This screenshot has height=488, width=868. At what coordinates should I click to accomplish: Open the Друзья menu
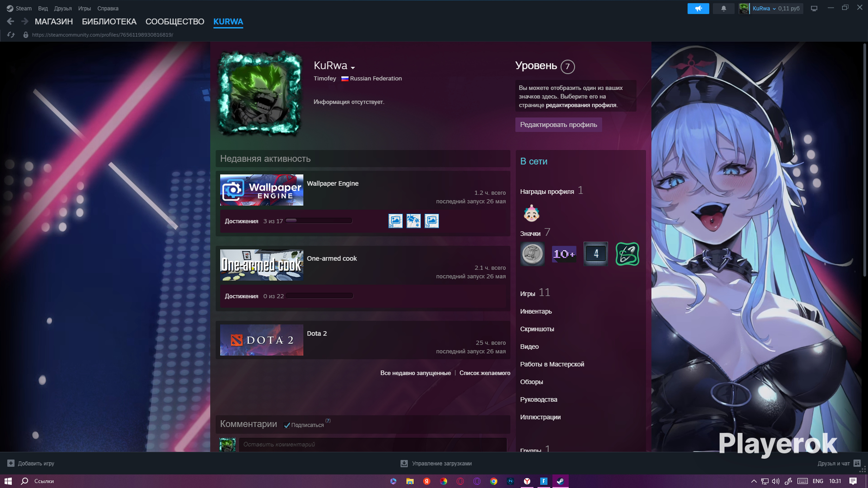coord(63,8)
